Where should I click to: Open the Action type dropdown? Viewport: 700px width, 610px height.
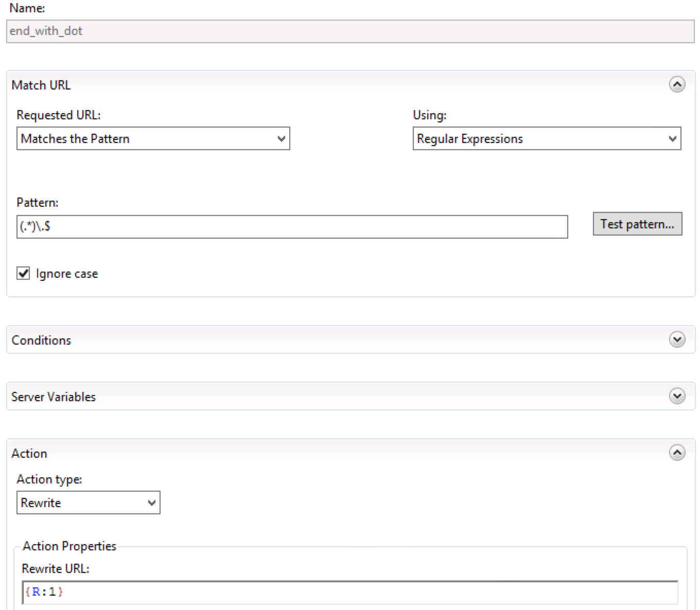click(88, 503)
